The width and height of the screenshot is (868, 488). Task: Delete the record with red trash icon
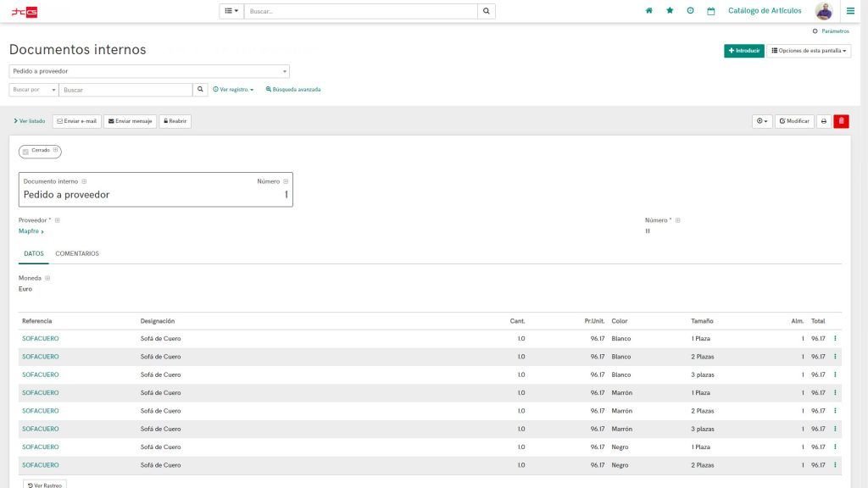(841, 121)
